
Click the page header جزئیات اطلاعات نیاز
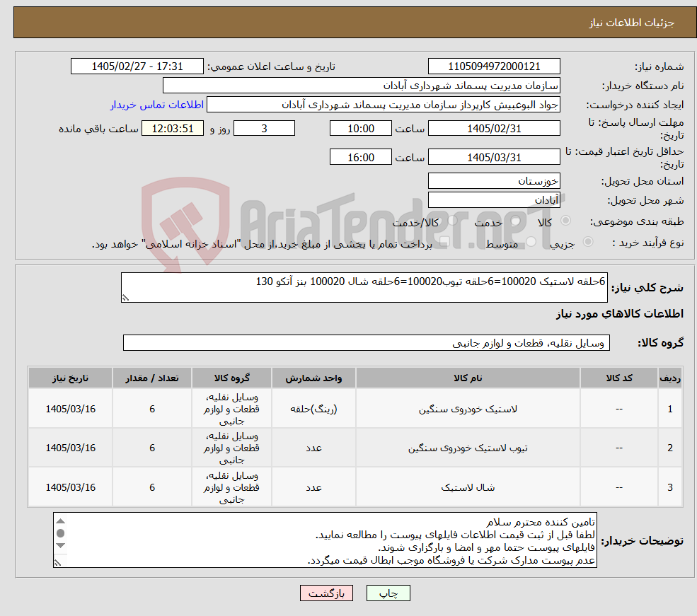(x=632, y=23)
